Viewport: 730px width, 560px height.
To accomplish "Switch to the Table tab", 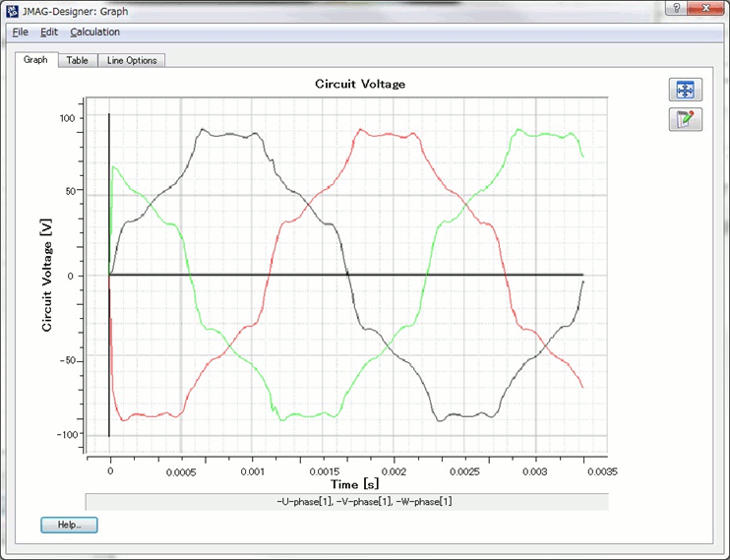I will 77,60.
